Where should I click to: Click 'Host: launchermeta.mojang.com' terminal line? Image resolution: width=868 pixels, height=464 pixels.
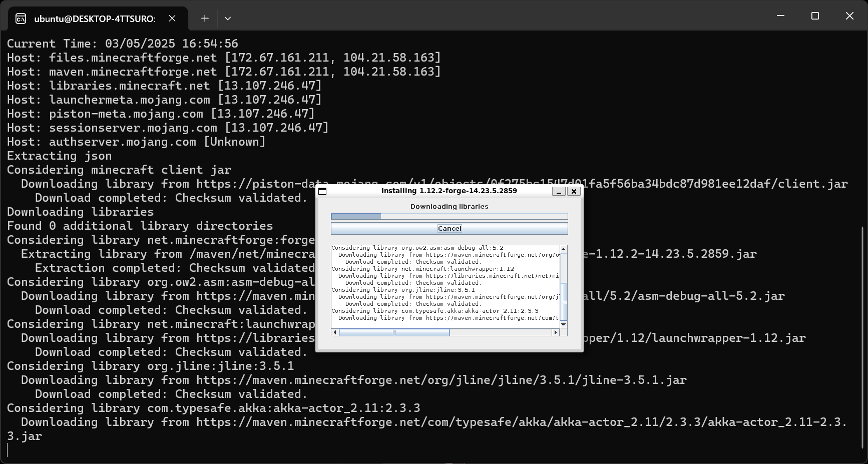164,100
